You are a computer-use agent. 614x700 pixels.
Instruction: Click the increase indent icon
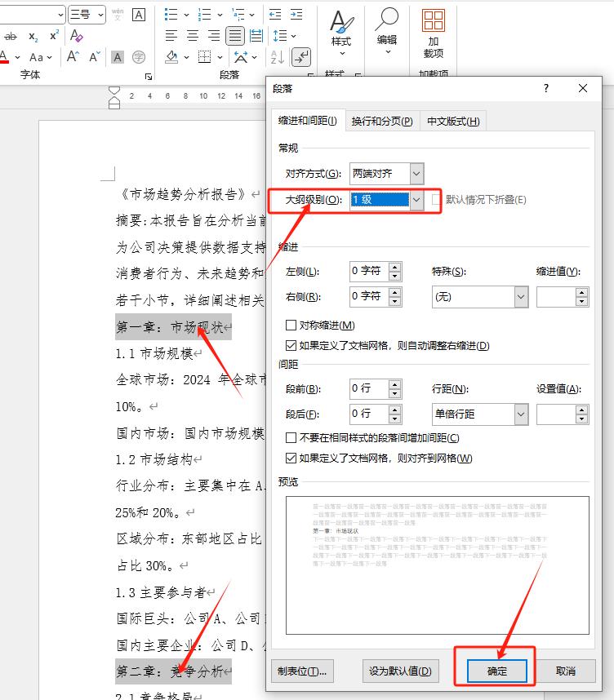point(296,15)
